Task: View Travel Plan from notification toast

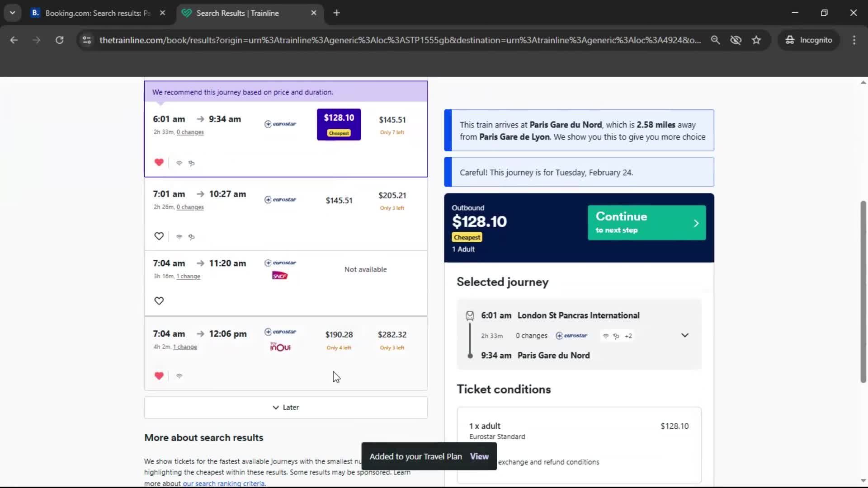Action: (x=479, y=456)
